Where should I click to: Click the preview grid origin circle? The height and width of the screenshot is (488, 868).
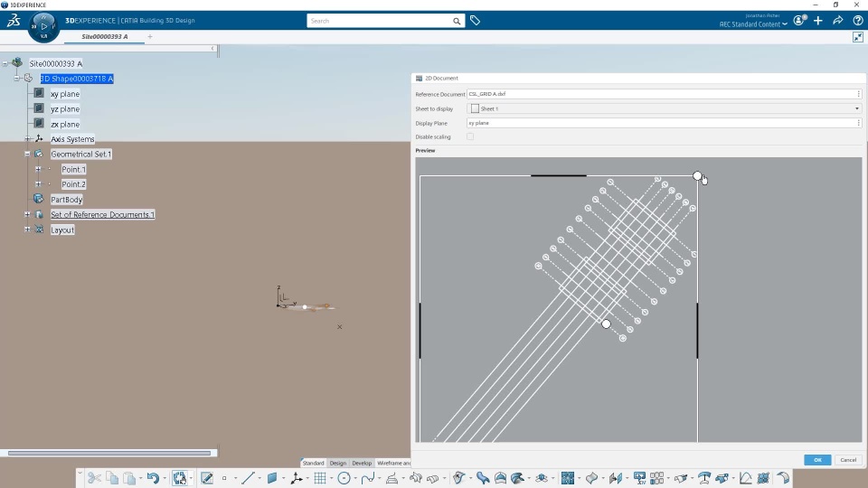[606, 324]
